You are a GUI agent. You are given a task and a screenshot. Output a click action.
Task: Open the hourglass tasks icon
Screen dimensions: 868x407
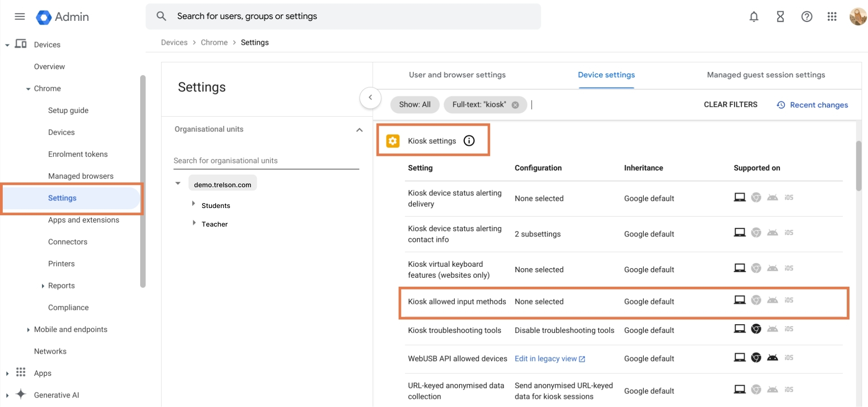pos(780,17)
